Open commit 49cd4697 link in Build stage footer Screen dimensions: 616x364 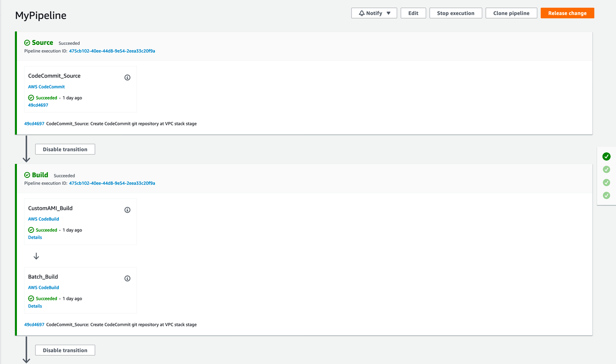[34, 325]
